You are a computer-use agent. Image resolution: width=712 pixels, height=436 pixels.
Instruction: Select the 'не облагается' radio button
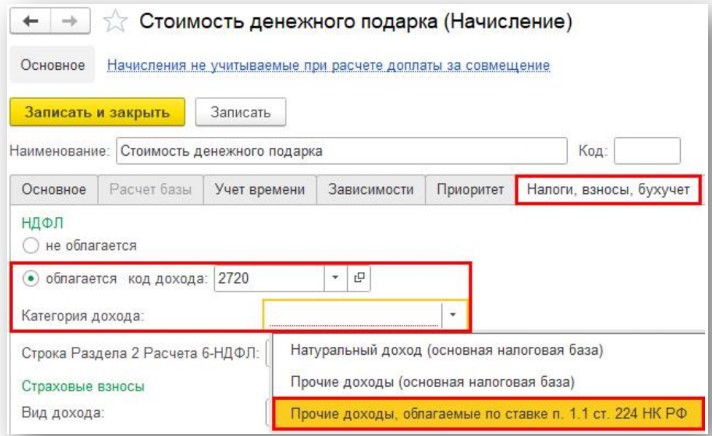coord(30,245)
